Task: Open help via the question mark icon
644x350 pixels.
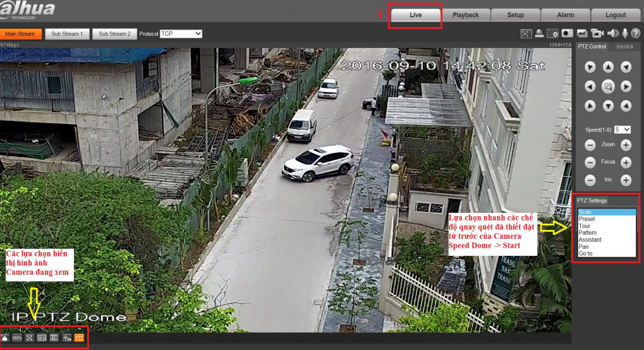Action: click(635, 33)
